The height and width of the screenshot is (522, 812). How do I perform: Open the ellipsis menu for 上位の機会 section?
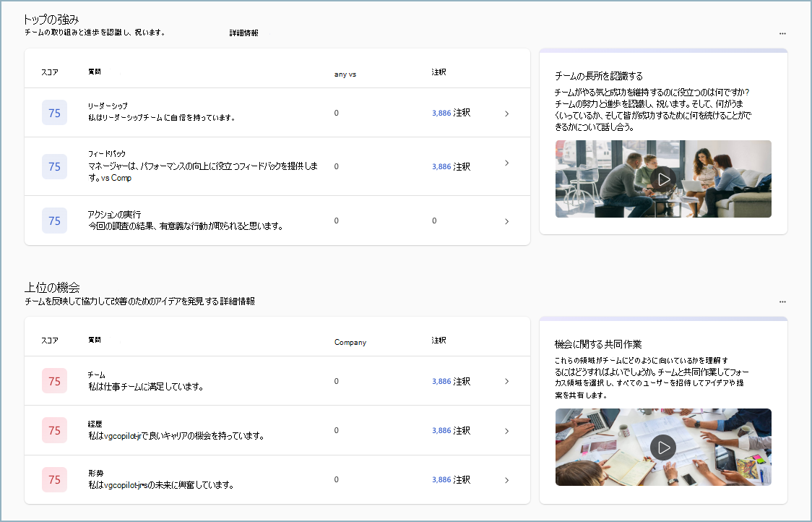click(782, 301)
